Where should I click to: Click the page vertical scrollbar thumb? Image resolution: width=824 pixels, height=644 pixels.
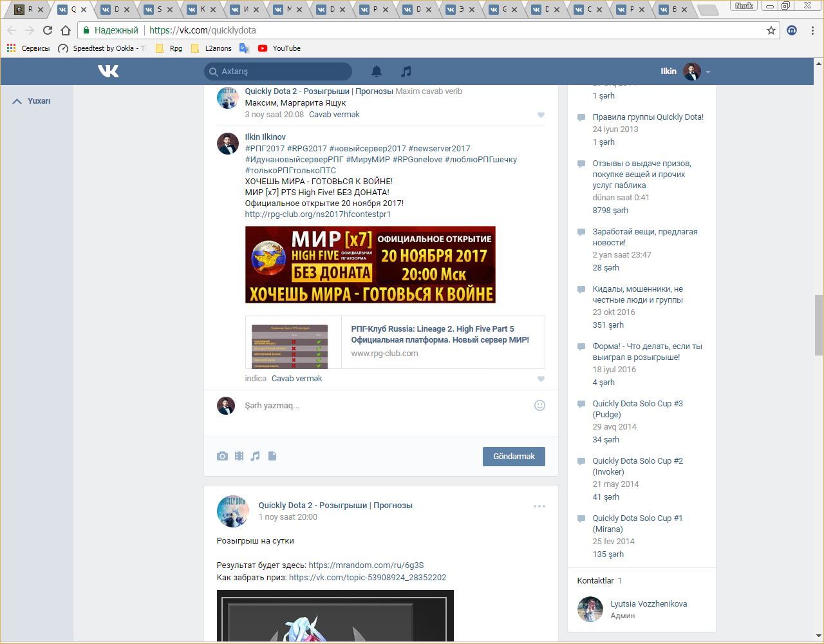click(x=819, y=325)
